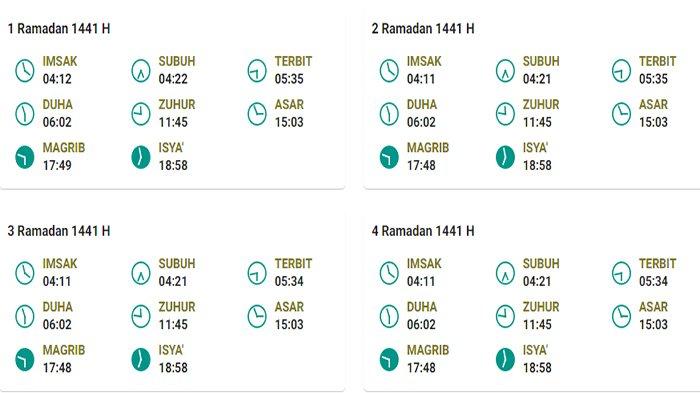Select the 1 Ramadan 1441 H heading
700x393 pixels.
pos(59,29)
